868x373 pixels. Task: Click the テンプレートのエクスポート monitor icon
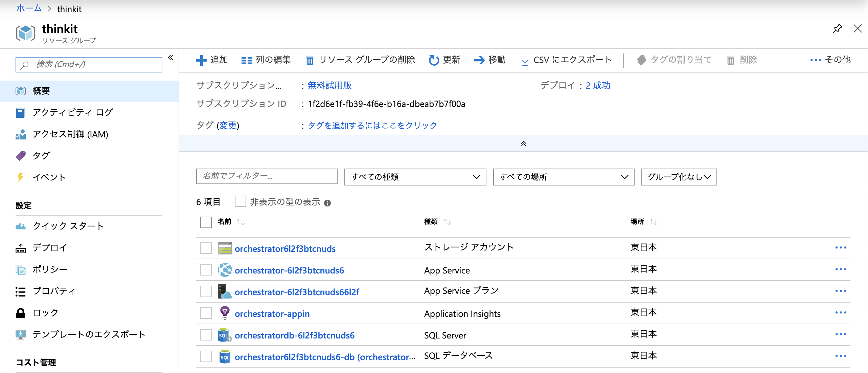(20, 334)
